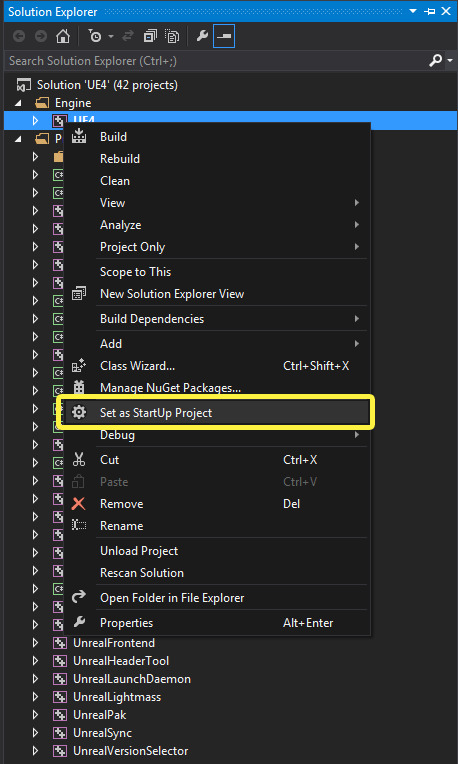
Task: Click the Show All Files toolbar icon
Action: pyautogui.click(x=172, y=37)
